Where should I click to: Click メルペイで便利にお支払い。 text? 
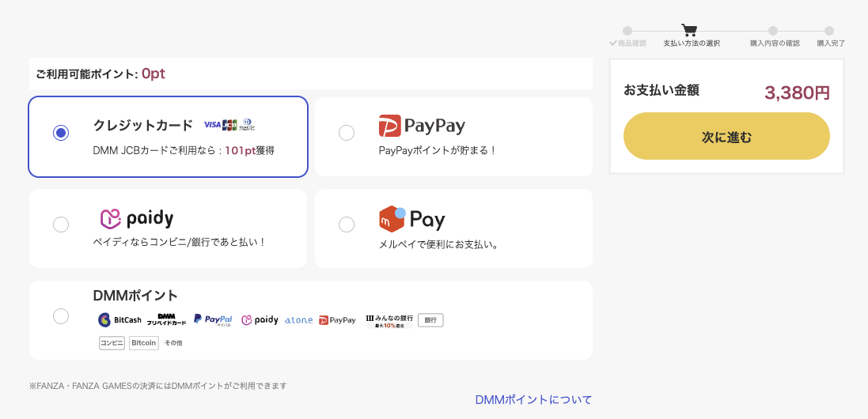(439, 243)
